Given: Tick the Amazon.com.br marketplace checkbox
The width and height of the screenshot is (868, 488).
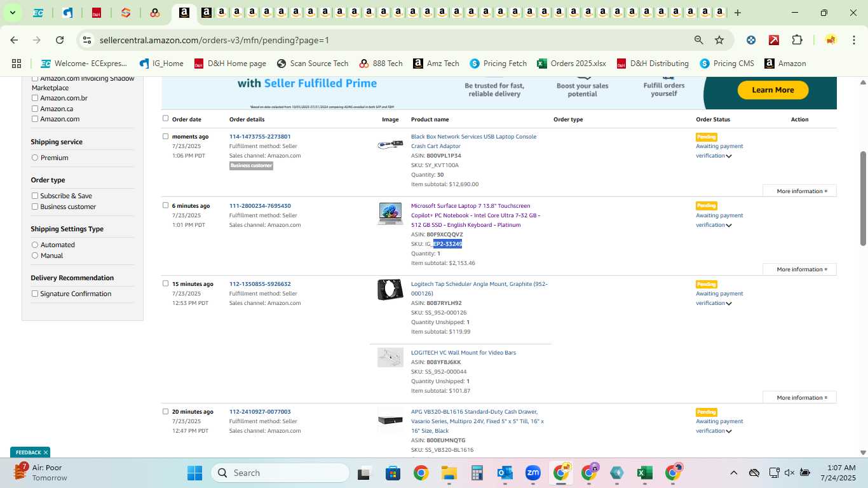Looking at the screenshot, I should click(x=35, y=98).
